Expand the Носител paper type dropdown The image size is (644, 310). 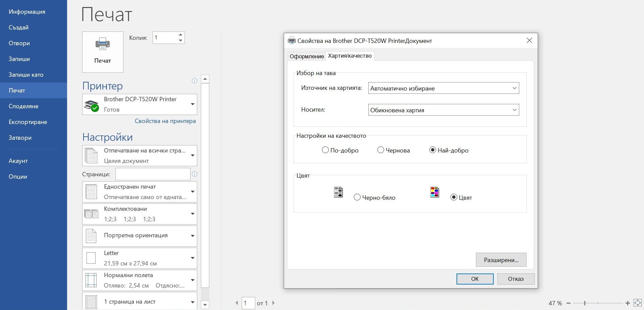(443, 110)
